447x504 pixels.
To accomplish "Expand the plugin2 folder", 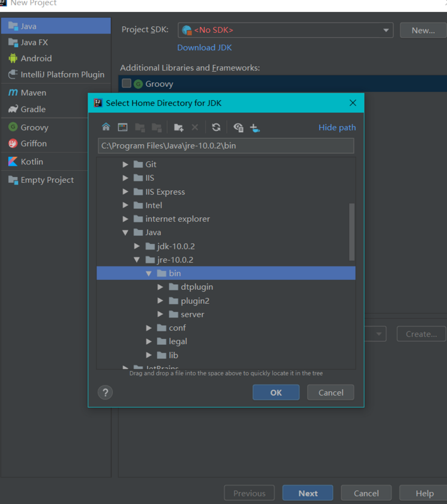I will point(160,301).
